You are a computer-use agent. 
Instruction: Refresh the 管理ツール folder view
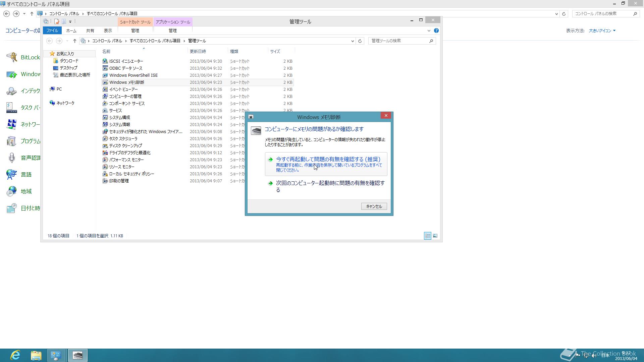point(360,41)
